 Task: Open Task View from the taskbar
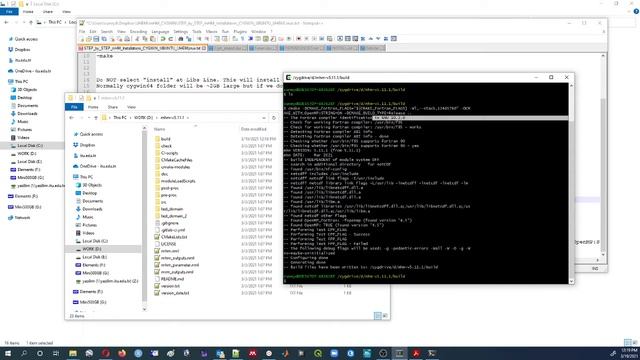click(56, 353)
